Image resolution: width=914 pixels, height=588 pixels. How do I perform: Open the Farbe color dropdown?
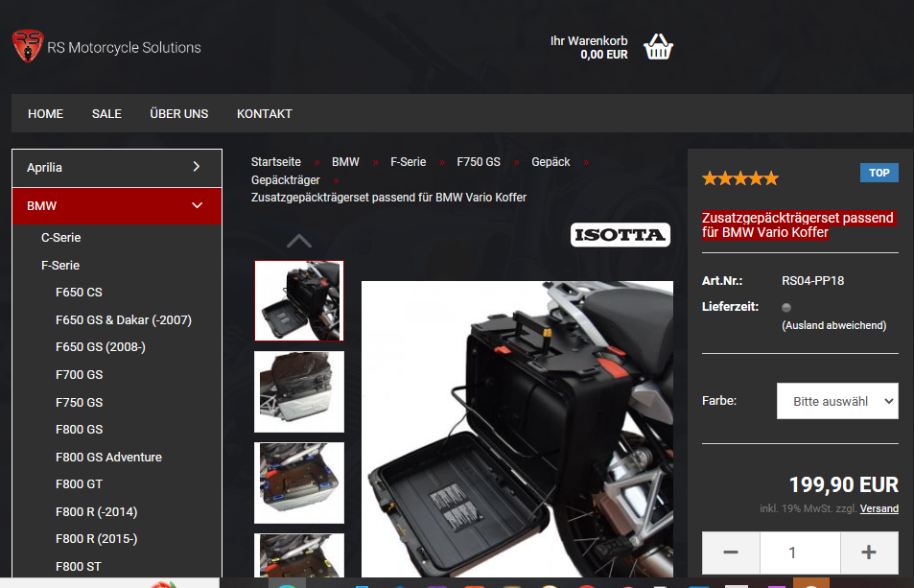[836, 401]
